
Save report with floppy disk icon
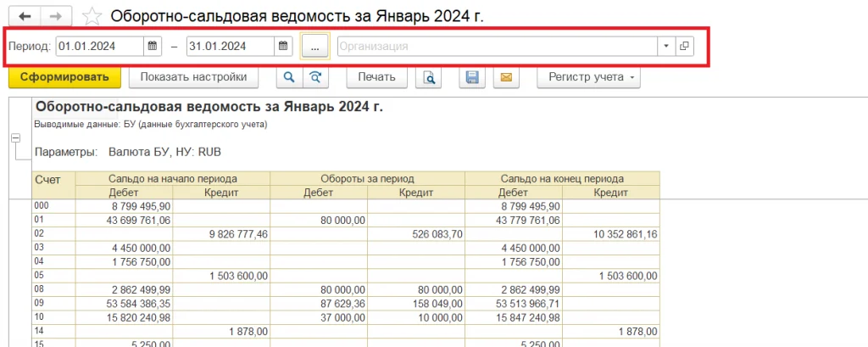472,77
